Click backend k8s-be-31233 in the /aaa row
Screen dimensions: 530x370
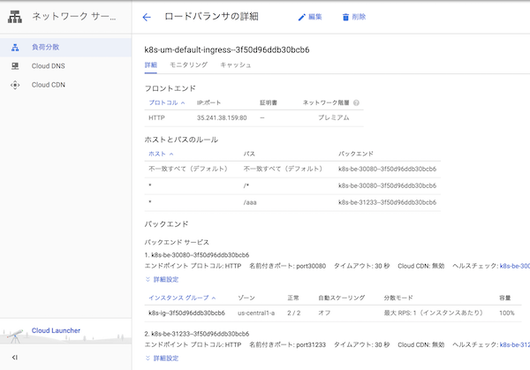coord(387,202)
